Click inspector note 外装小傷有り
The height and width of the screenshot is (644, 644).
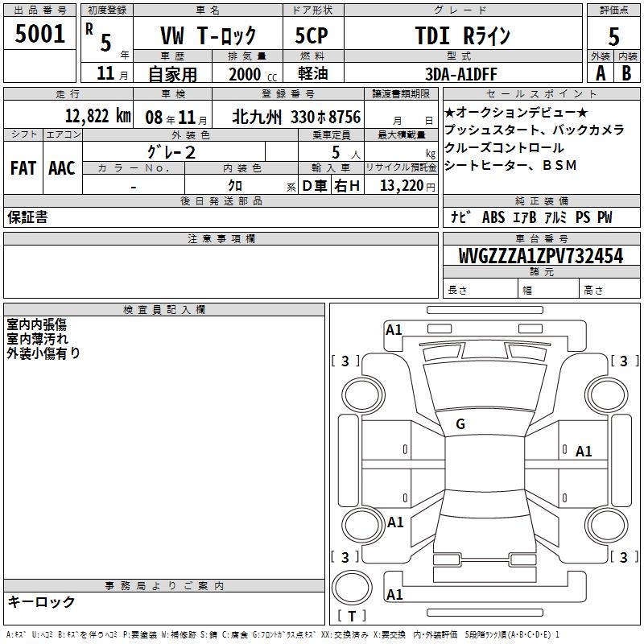[43, 353]
